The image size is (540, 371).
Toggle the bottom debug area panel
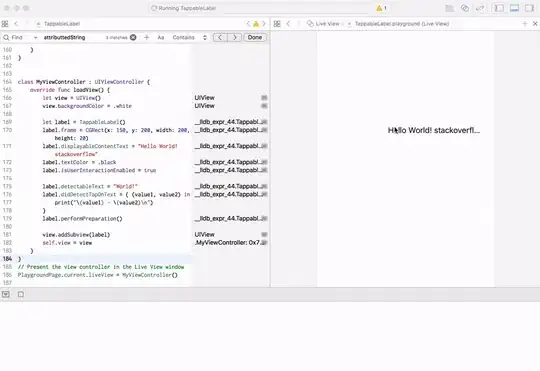(x=514, y=8)
